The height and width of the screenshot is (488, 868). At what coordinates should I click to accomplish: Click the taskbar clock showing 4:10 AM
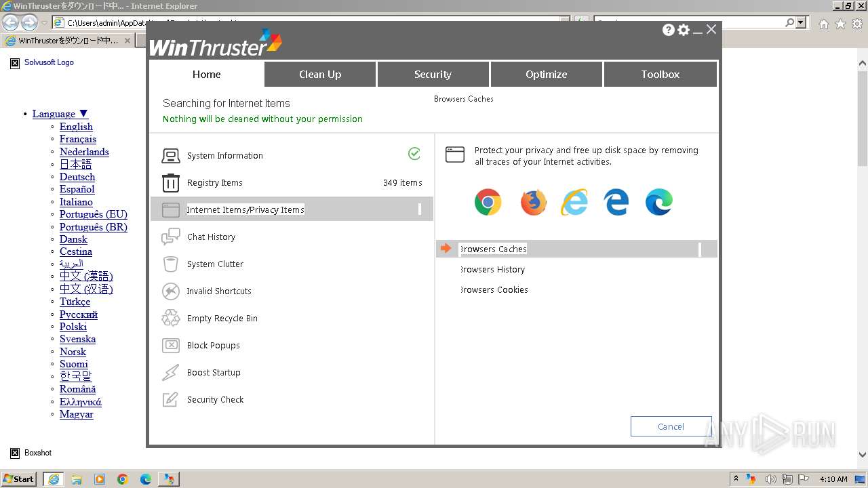pos(833,479)
